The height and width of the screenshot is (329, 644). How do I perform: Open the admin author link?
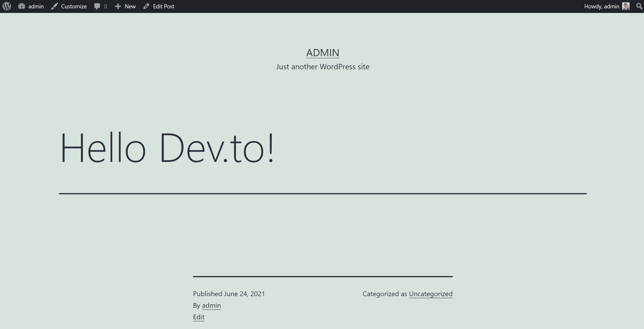tap(211, 305)
